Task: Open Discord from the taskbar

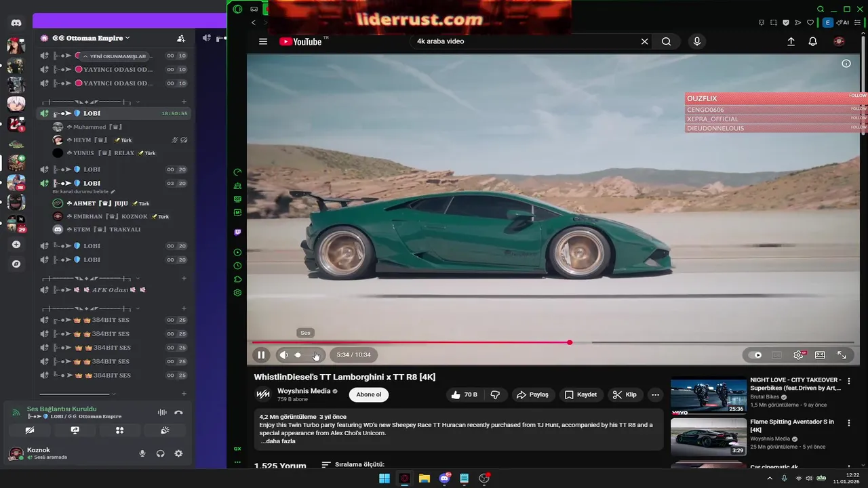Action: 445,479
